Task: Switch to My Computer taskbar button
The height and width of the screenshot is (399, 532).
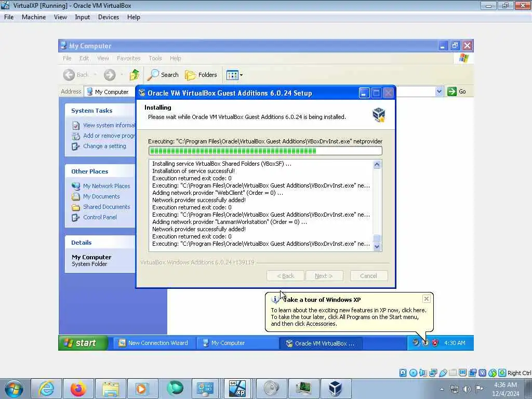Action: coord(237,343)
